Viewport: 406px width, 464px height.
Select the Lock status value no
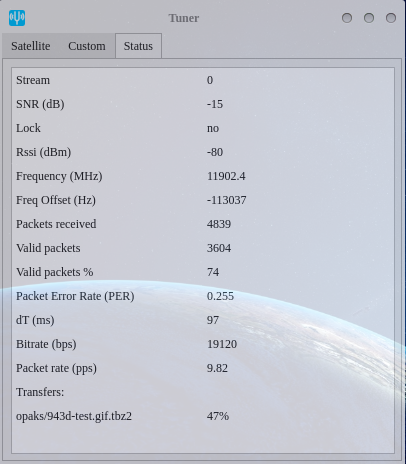pos(213,128)
